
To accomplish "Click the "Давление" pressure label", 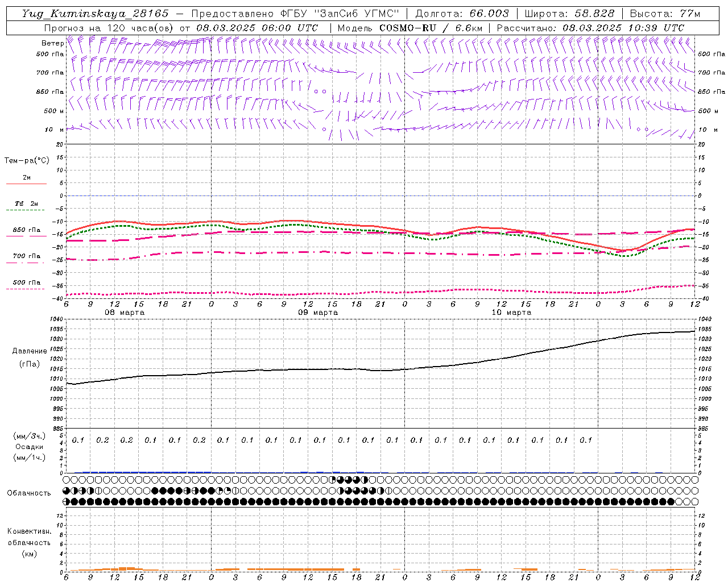I will click(x=30, y=351).
